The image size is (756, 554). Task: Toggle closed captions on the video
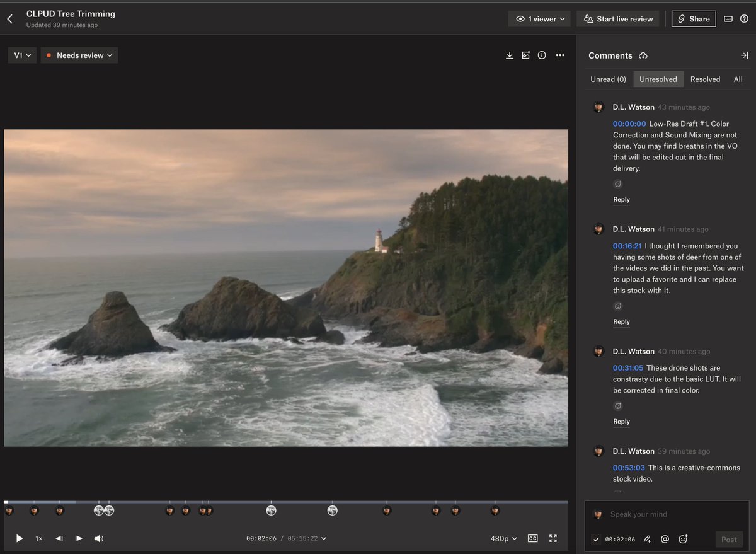pyautogui.click(x=533, y=538)
